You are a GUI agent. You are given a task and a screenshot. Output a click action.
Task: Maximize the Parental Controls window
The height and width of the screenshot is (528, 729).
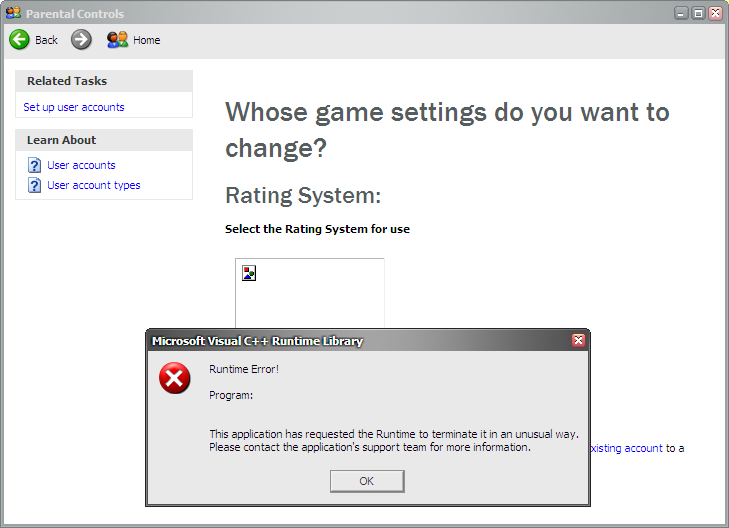tap(698, 13)
